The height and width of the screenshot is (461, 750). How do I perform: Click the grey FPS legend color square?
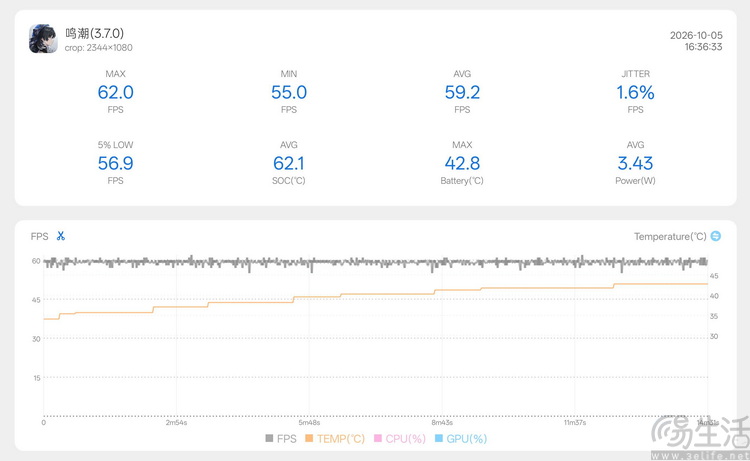269,439
